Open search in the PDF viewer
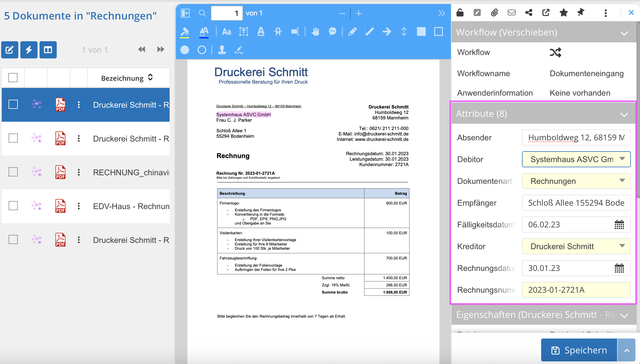 (202, 13)
